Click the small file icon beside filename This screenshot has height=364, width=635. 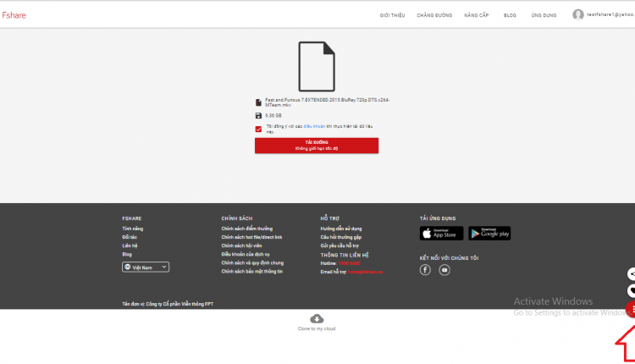(258, 102)
